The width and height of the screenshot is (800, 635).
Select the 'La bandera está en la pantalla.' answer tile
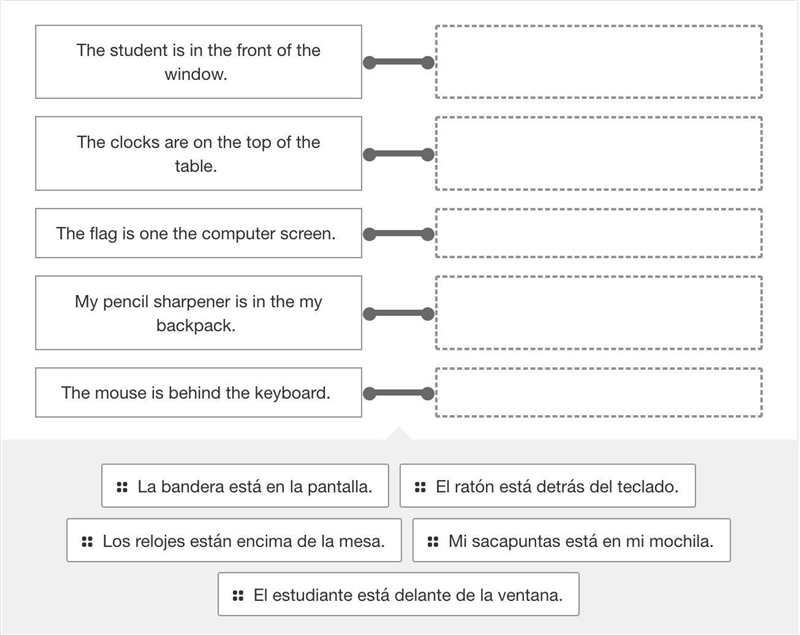click(245, 486)
